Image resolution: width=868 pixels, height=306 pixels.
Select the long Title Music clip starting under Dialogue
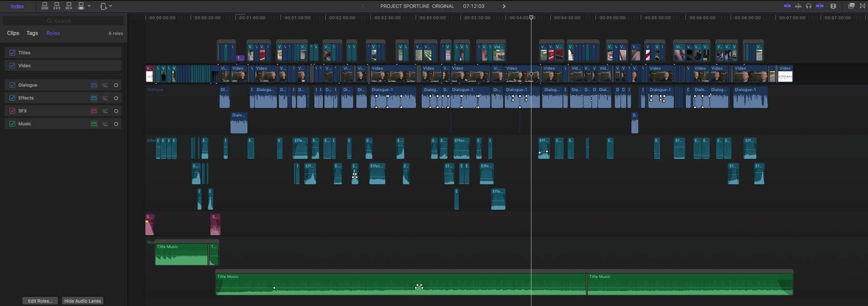point(401,284)
